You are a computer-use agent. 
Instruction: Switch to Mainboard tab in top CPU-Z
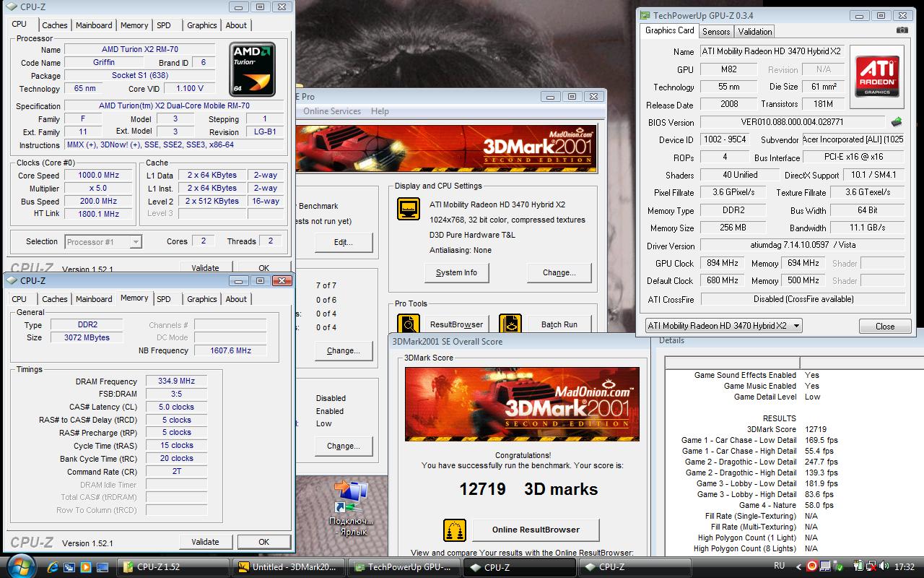coord(95,25)
